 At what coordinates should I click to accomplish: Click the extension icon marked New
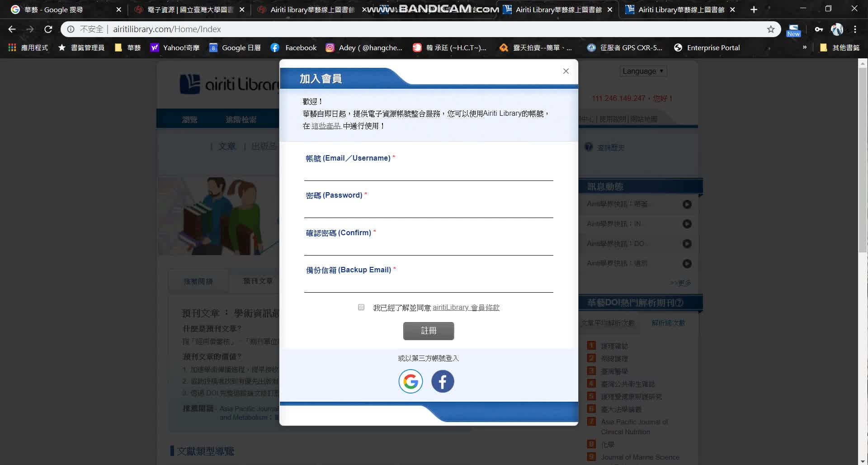793,30
